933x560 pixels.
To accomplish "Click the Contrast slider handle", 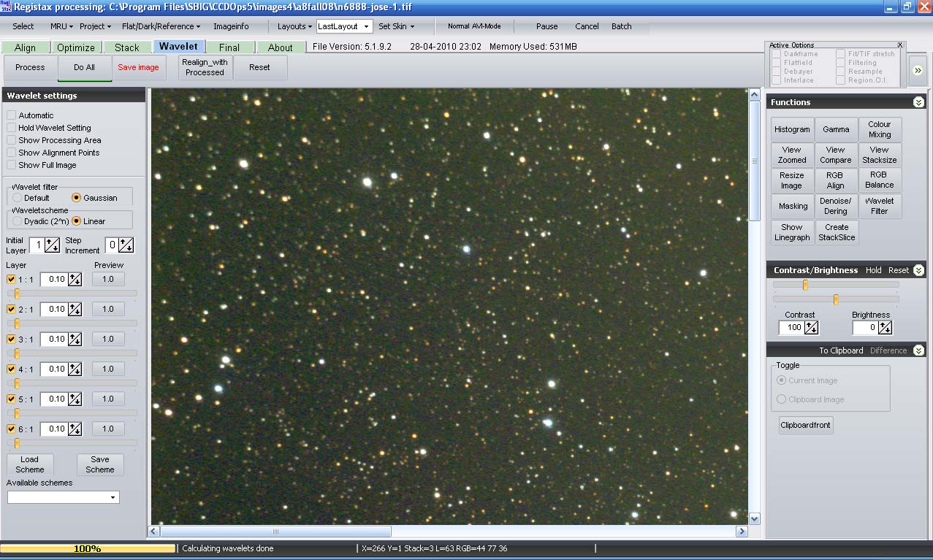I will pyautogui.click(x=805, y=285).
